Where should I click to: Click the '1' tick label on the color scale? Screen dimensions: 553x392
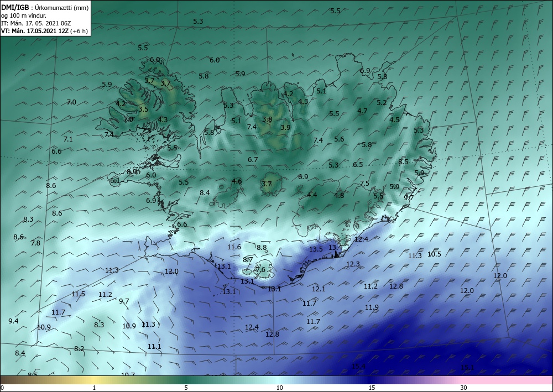point(94,388)
